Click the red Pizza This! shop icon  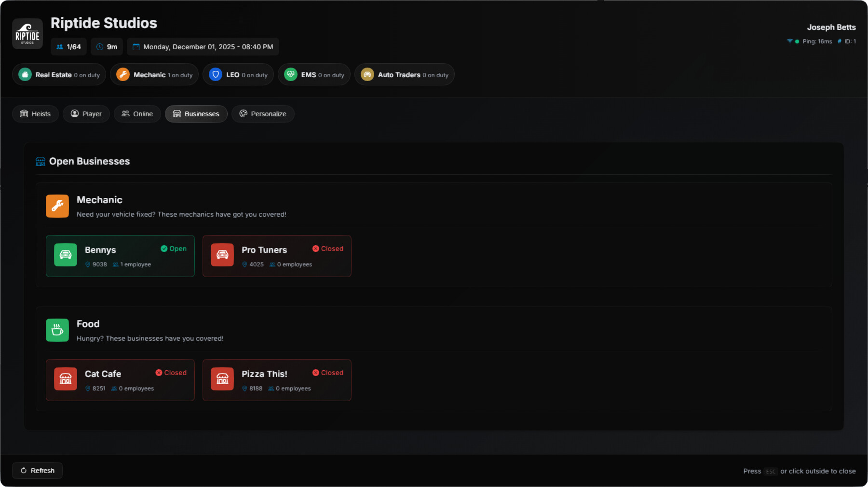222,379
